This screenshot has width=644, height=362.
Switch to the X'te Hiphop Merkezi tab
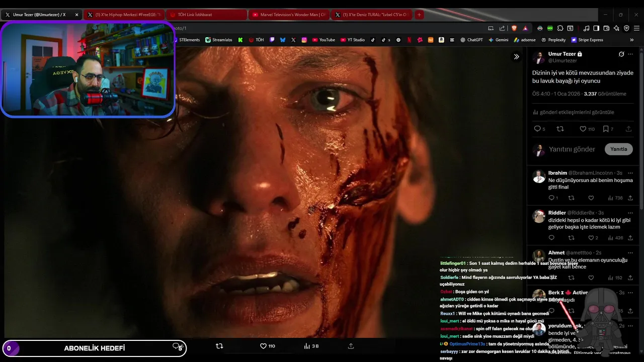(x=124, y=15)
